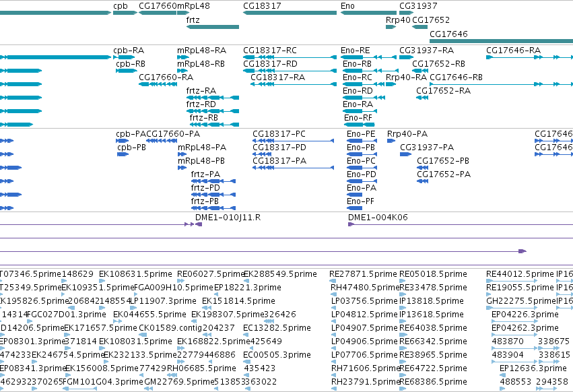
Task: Select clone DME1-010J11.R
Action: pyautogui.click(x=228, y=218)
